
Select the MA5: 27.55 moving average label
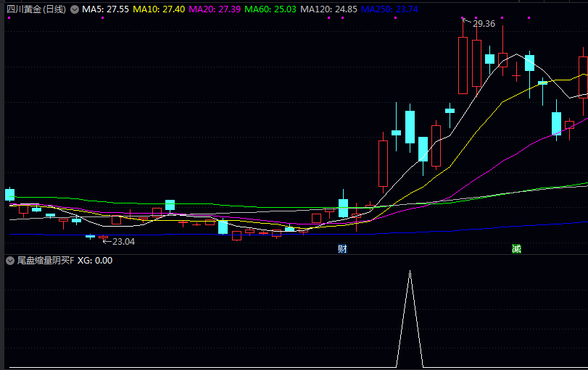[x=105, y=9]
